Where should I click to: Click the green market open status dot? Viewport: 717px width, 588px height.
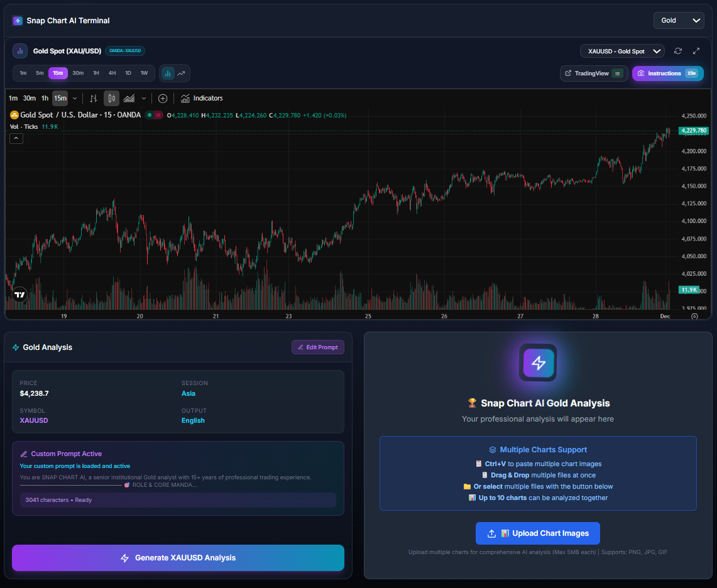coord(150,115)
